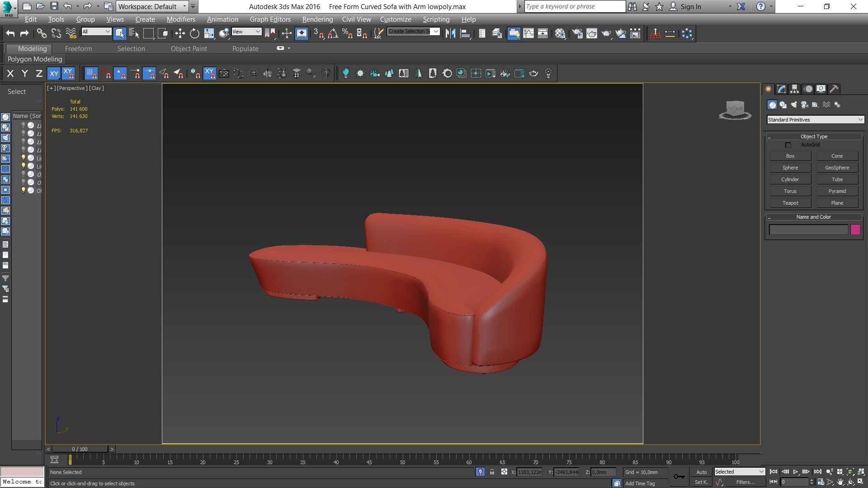
Task: Toggle Selection Lock padlock icon
Action: tap(492, 472)
